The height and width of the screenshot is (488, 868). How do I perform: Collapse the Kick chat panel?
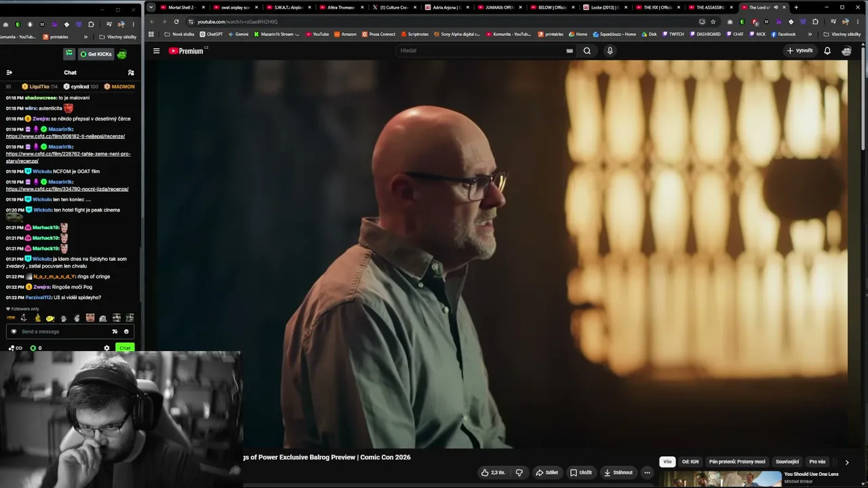coord(9,73)
